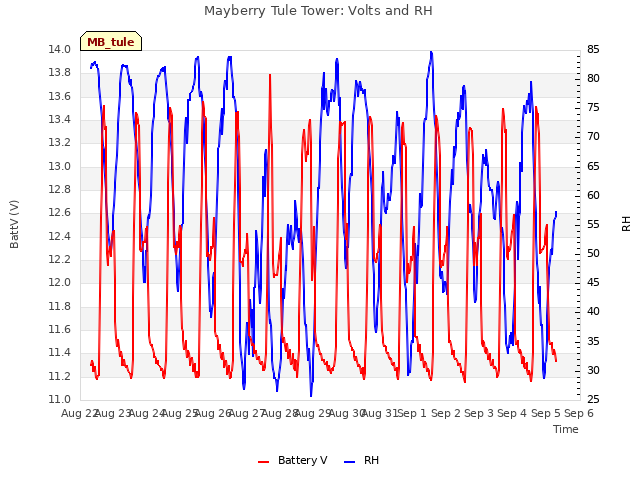Click the 13.8 tick on BattV axis
This screenshot has height=480, width=640.
coord(60,73)
